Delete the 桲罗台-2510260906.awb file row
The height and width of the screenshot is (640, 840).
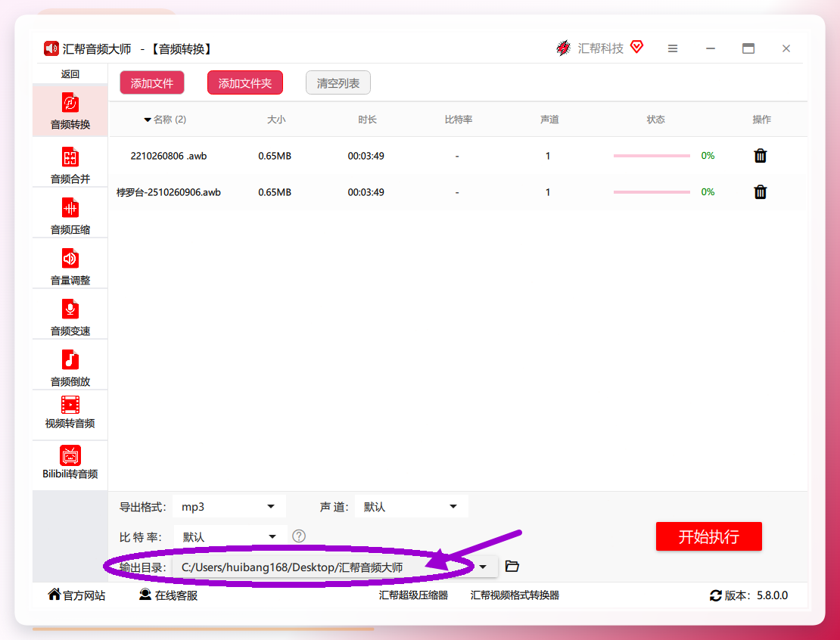(761, 191)
